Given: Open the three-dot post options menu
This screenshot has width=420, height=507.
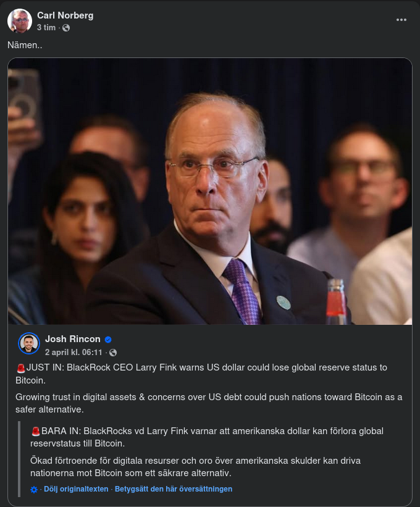Looking at the screenshot, I should pyautogui.click(x=401, y=20).
